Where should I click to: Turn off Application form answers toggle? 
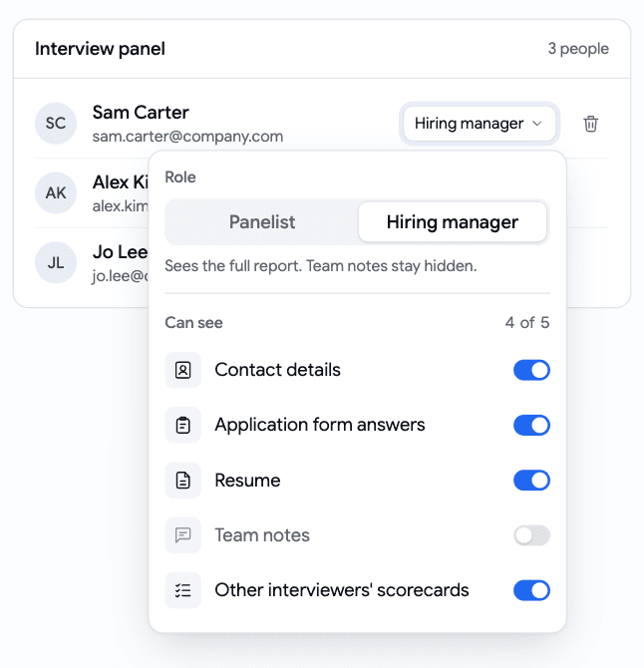pyautogui.click(x=531, y=425)
